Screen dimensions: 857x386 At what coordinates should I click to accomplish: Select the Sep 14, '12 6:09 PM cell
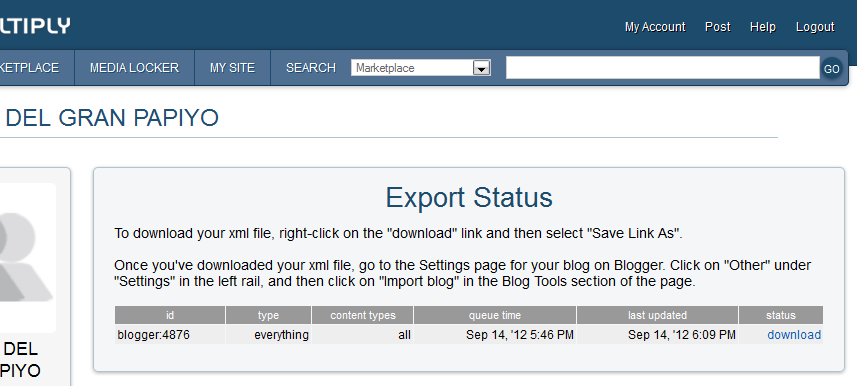tap(658, 335)
